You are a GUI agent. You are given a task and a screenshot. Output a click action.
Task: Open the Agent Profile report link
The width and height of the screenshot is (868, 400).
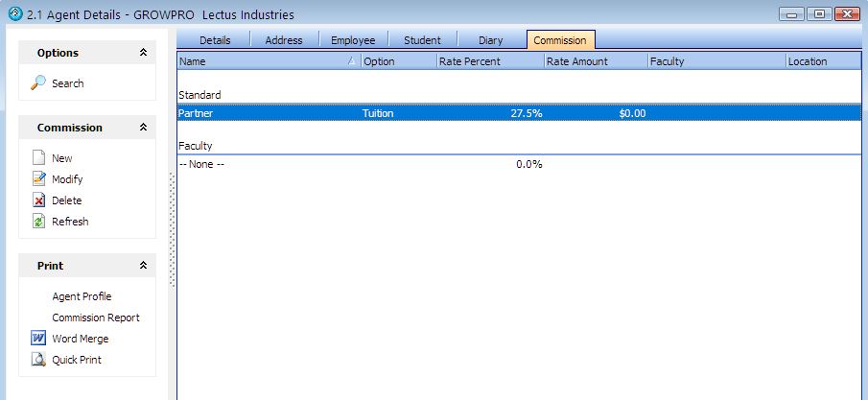[x=82, y=296]
